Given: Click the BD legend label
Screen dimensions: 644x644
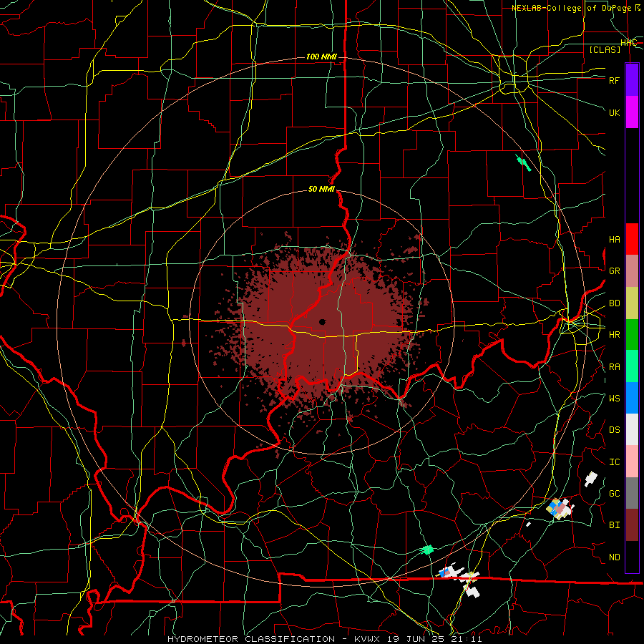Looking at the screenshot, I should coord(614,303).
